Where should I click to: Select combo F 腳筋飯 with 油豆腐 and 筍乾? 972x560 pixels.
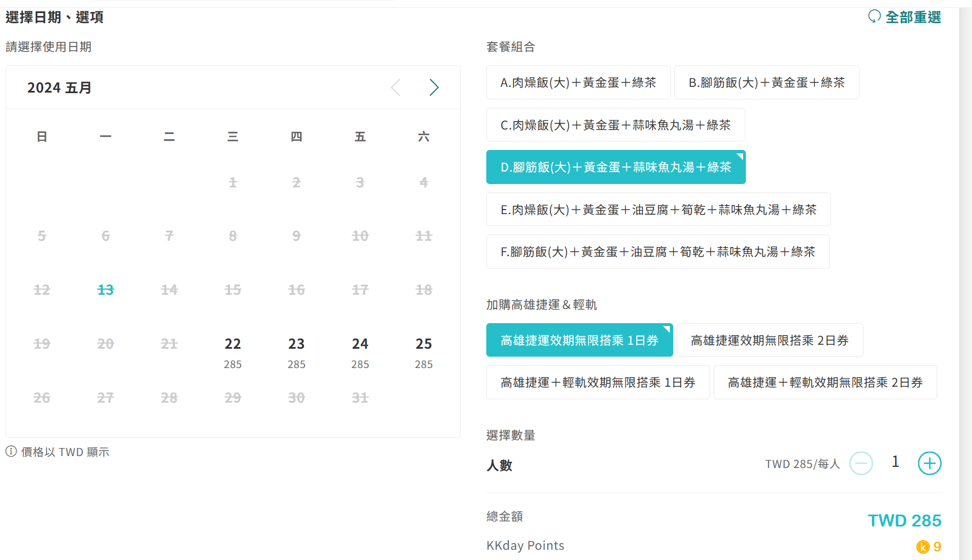click(658, 252)
